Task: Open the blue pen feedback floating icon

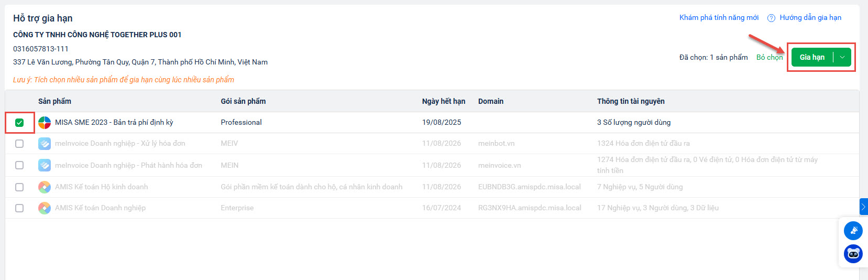Action: tap(853, 231)
